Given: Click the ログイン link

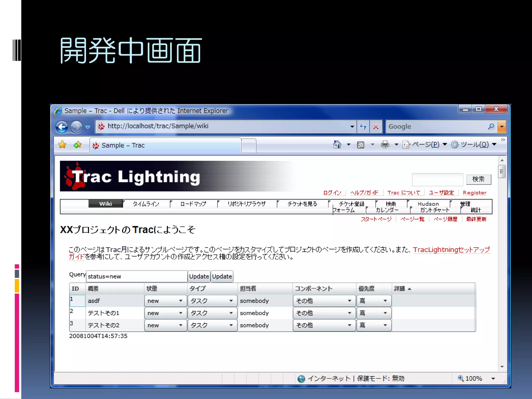Looking at the screenshot, I should 332,193.
